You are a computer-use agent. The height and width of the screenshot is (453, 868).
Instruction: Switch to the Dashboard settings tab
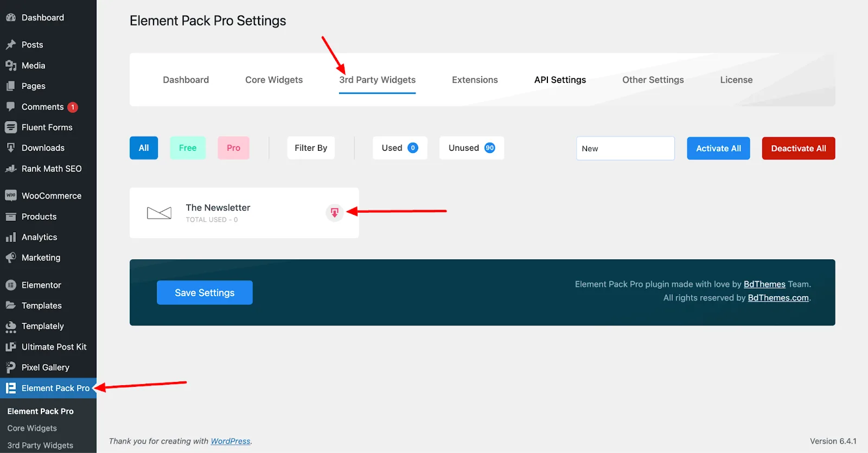pyautogui.click(x=186, y=80)
